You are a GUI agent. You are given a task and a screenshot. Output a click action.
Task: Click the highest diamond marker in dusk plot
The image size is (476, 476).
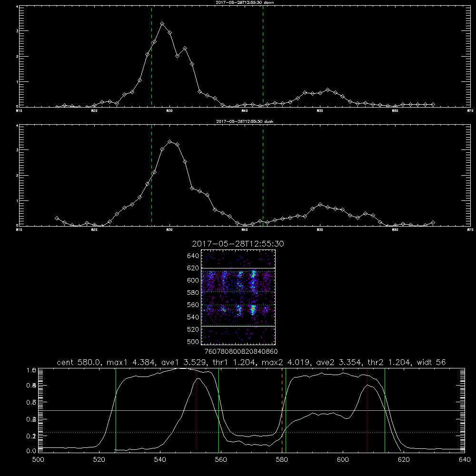[170, 142]
